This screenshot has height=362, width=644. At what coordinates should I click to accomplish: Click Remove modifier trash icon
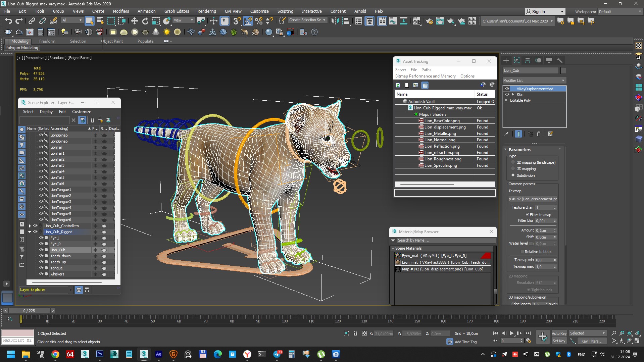539,134
